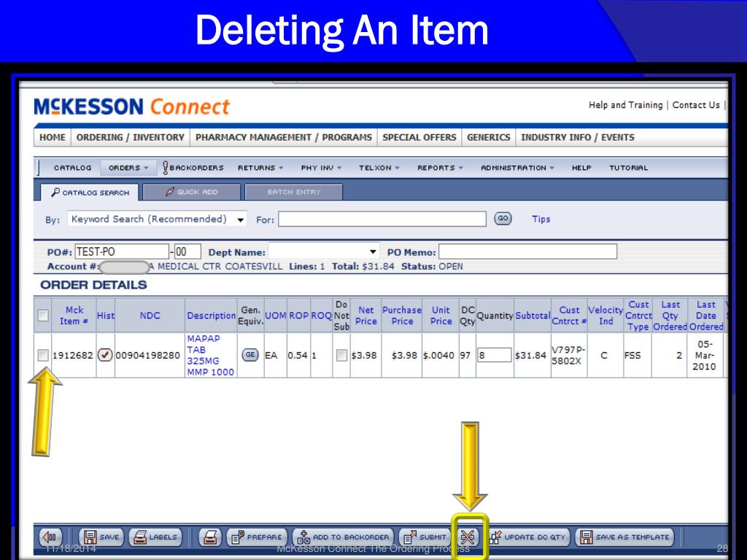Click the Help and Training link
Image resolution: width=747 pixels, height=560 pixels.
click(625, 105)
